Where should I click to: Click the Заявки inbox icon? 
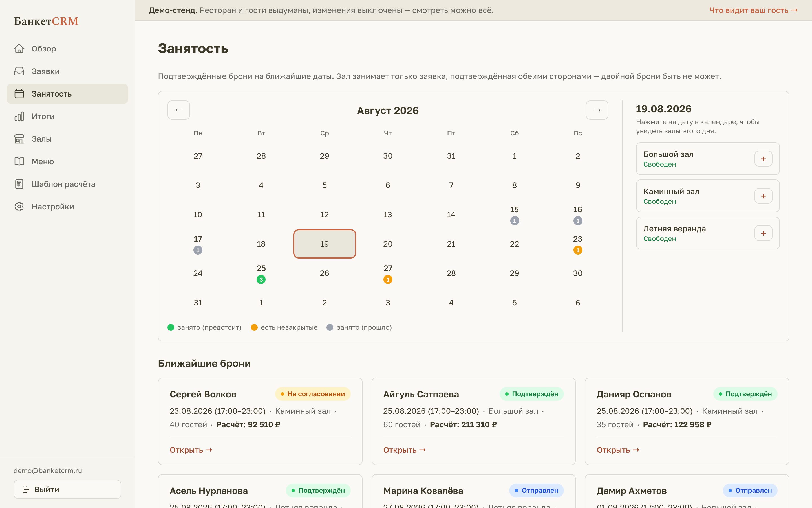(19, 71)
